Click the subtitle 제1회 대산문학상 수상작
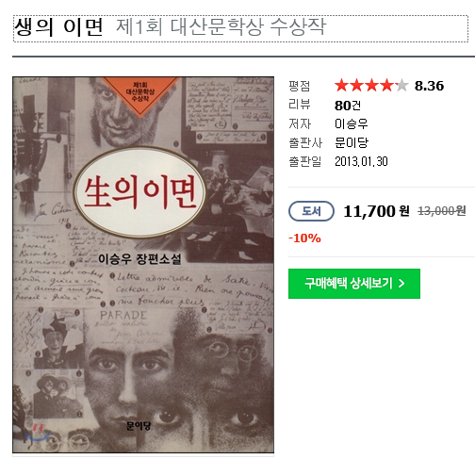This screenshot has height=476, width=475. pos(221,26)
